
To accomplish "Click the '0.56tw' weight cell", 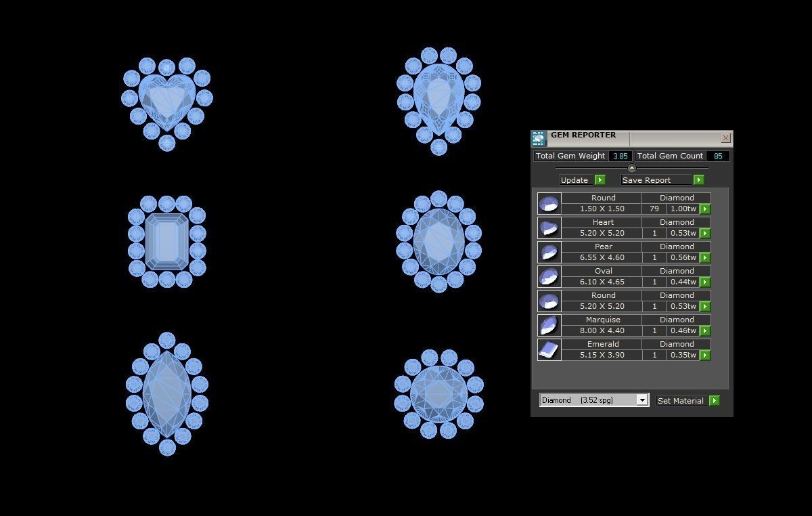I will [x=683, y=258].
